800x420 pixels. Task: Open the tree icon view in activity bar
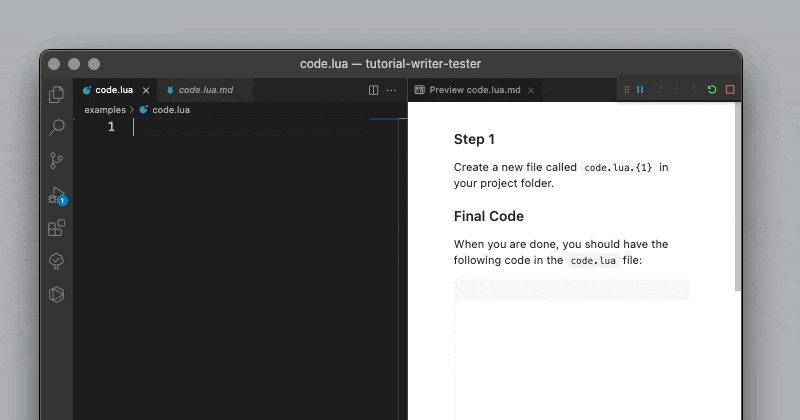pos(57,261)
